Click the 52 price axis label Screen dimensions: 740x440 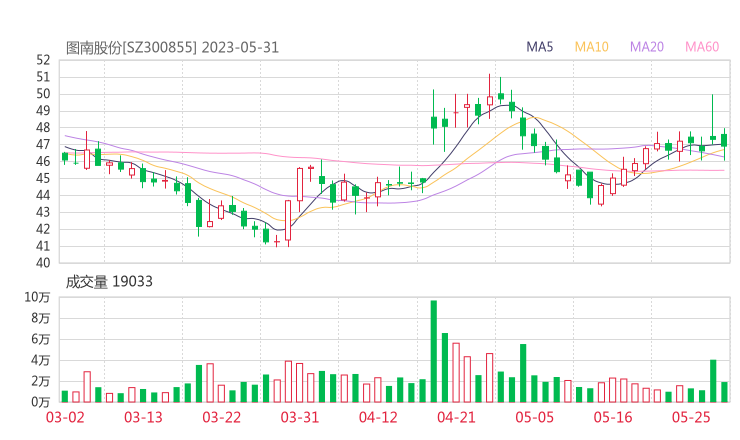pyautogui.click(x=43, y=60)
